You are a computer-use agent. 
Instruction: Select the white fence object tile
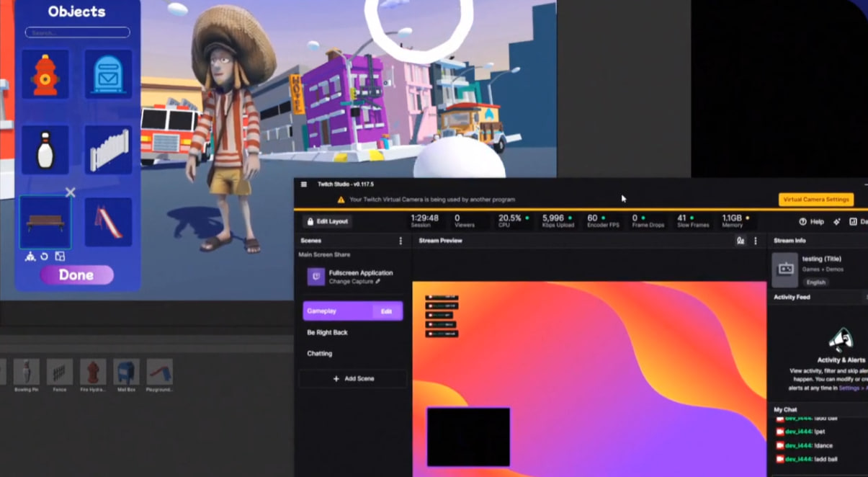(108, 149)
